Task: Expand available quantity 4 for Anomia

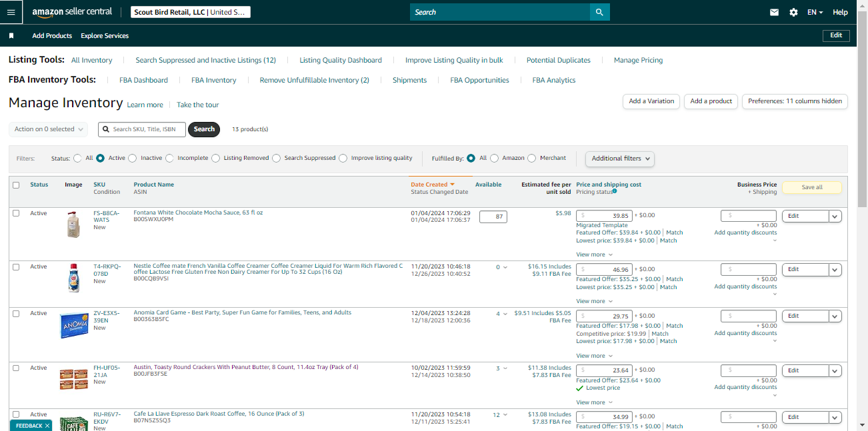Action: click(502, 314)
